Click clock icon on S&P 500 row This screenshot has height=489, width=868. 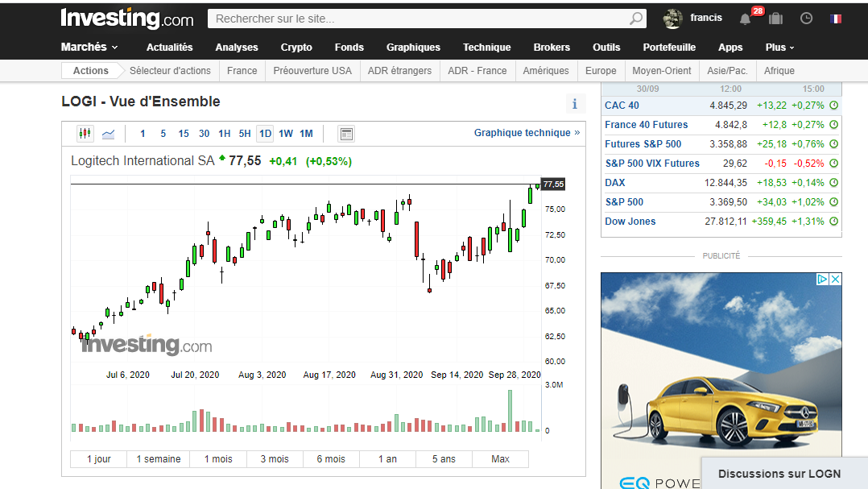[833, 202]
